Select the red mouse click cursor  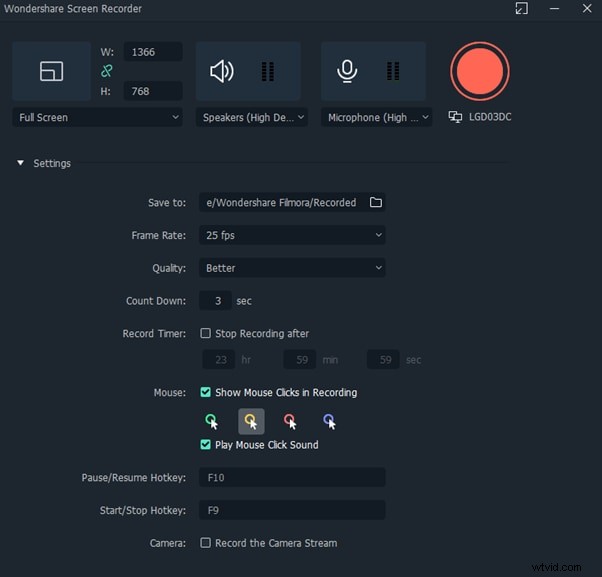290,421
